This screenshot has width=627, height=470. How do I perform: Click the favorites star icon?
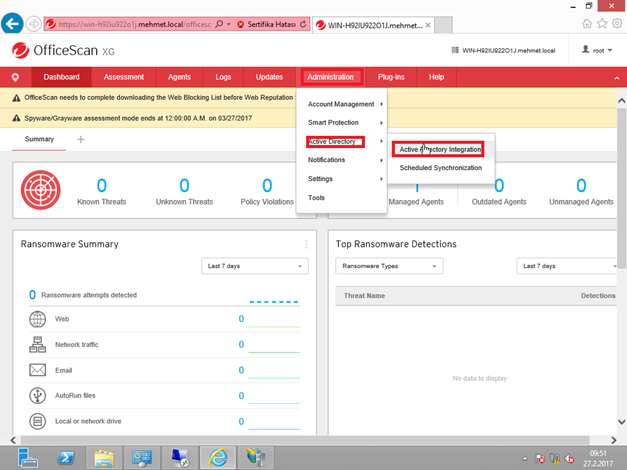602,24
